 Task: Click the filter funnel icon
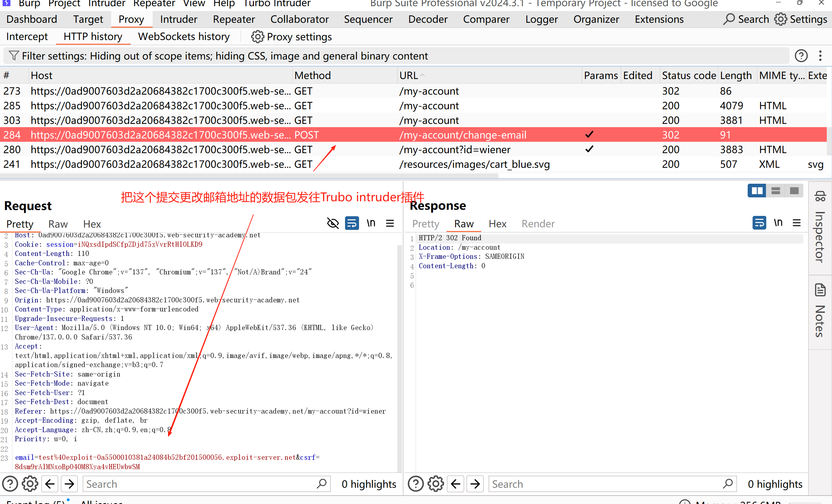tap(13, 55)
